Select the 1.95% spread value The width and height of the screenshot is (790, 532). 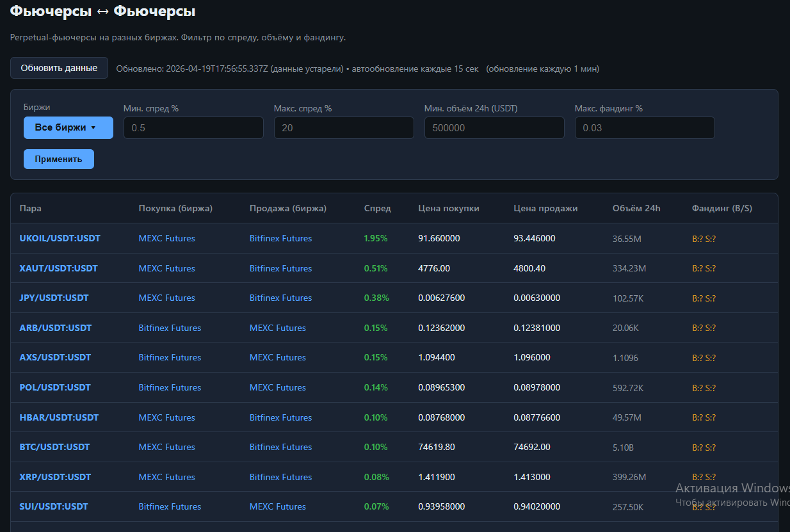tap(376, 238)
